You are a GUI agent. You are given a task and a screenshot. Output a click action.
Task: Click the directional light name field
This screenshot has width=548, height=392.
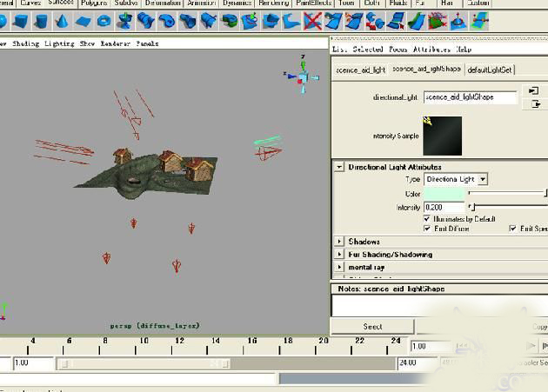(x=471, y=97)
